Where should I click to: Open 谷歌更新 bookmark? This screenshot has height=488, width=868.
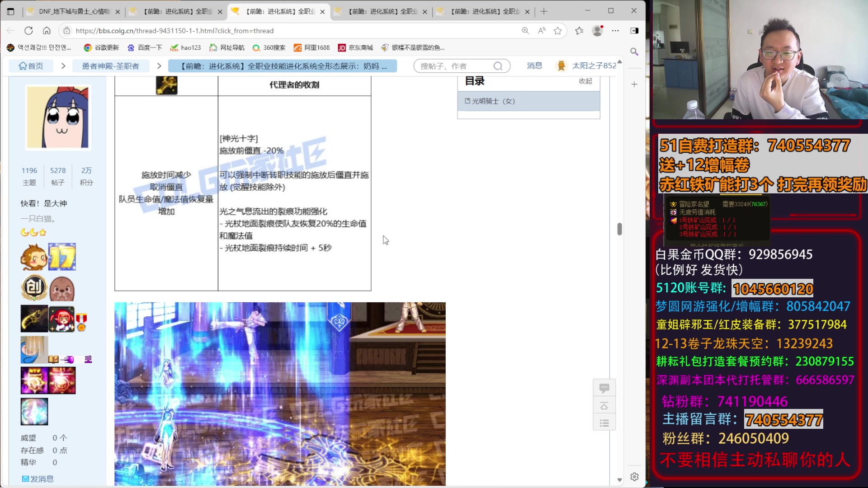[x=101, y=47]
